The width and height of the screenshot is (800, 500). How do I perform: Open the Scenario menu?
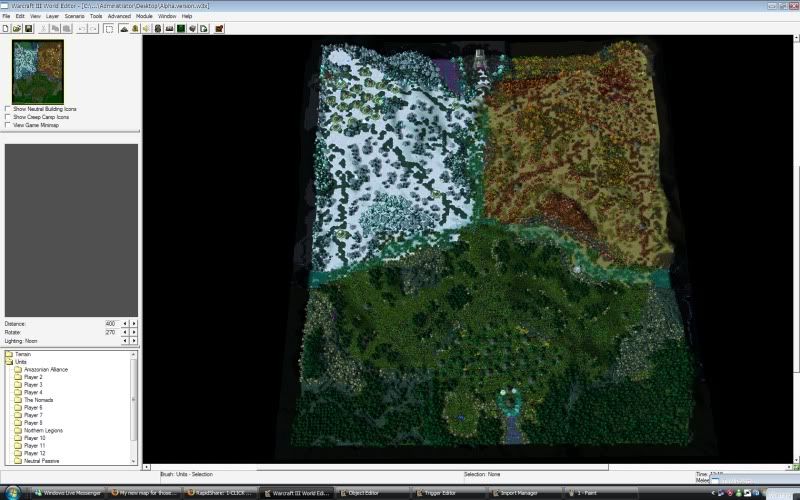[x=74, y=16]
